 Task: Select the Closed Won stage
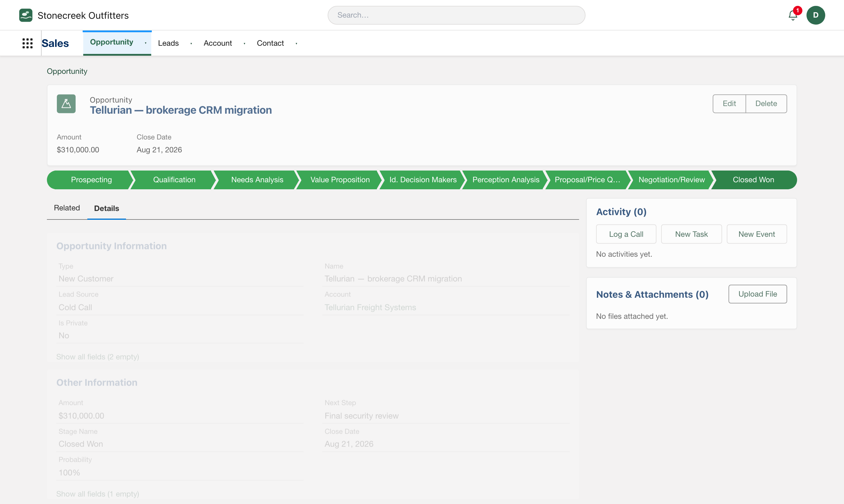pos(753,180)
